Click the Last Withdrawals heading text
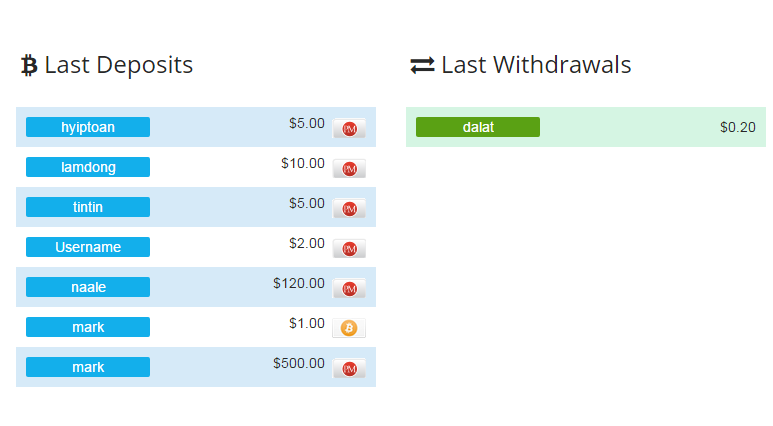 [x=536, y=65]
